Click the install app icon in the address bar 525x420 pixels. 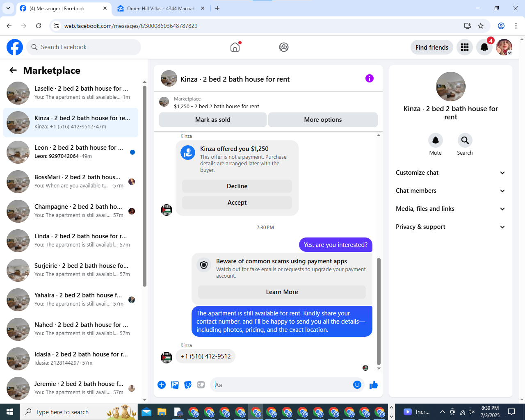467,26
